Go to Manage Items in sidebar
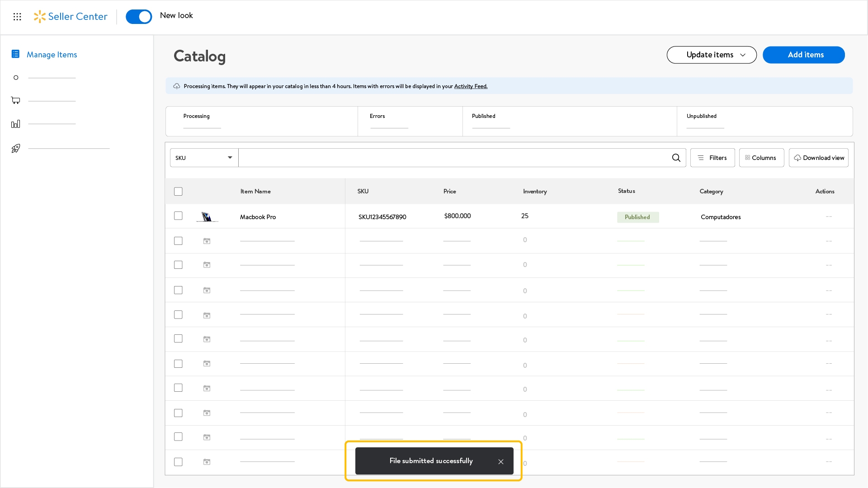The width and height of the screenshot is (868, 488). point(52,55)
